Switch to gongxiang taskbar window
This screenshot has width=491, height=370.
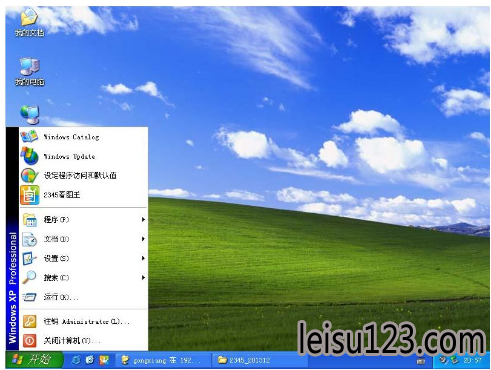pos(163,360)
